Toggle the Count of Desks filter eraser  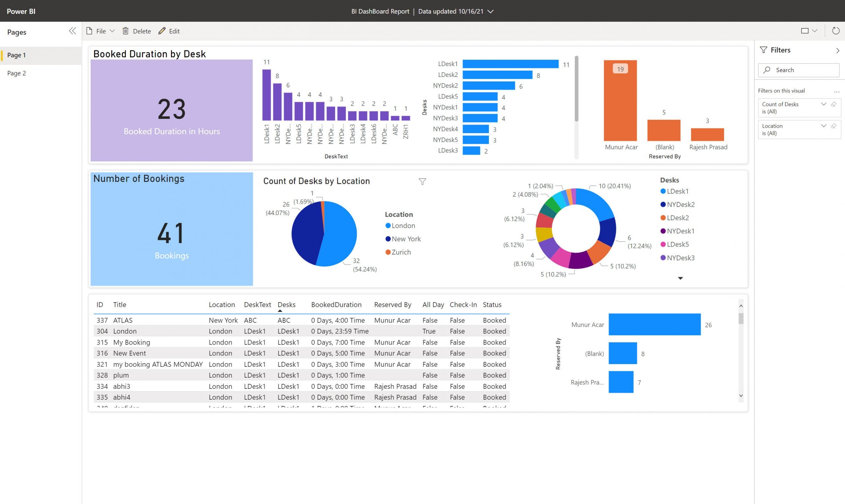point(835,104)
